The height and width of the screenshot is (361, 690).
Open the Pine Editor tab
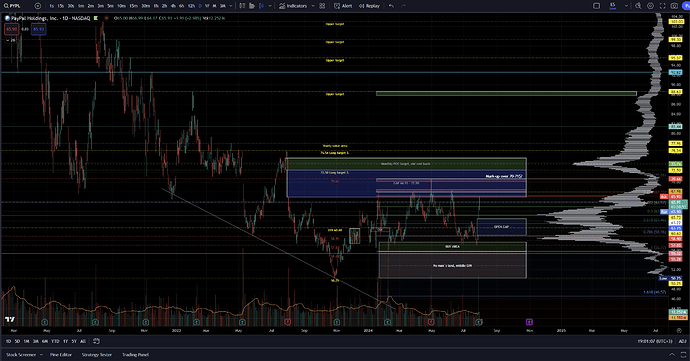point(61,354)
